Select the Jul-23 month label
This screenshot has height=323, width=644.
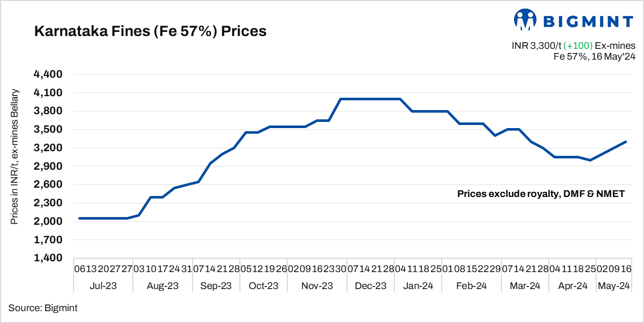[x=103, y=286]
